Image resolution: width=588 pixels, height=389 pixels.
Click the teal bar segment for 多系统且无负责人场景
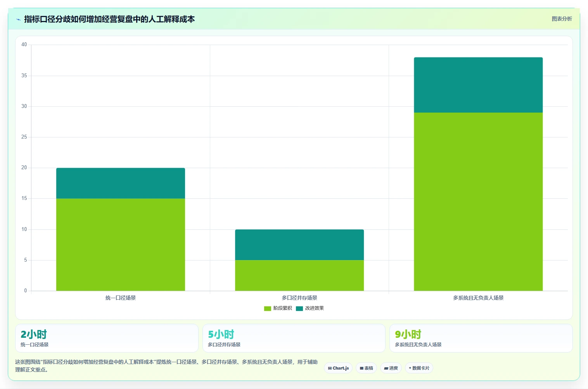(478, 85)
